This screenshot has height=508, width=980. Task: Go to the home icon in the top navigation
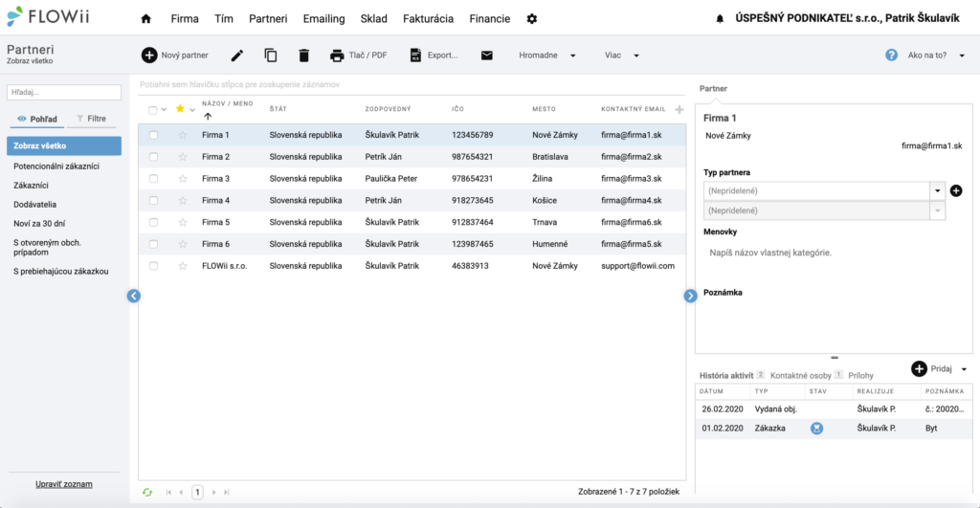coord(146,19)
